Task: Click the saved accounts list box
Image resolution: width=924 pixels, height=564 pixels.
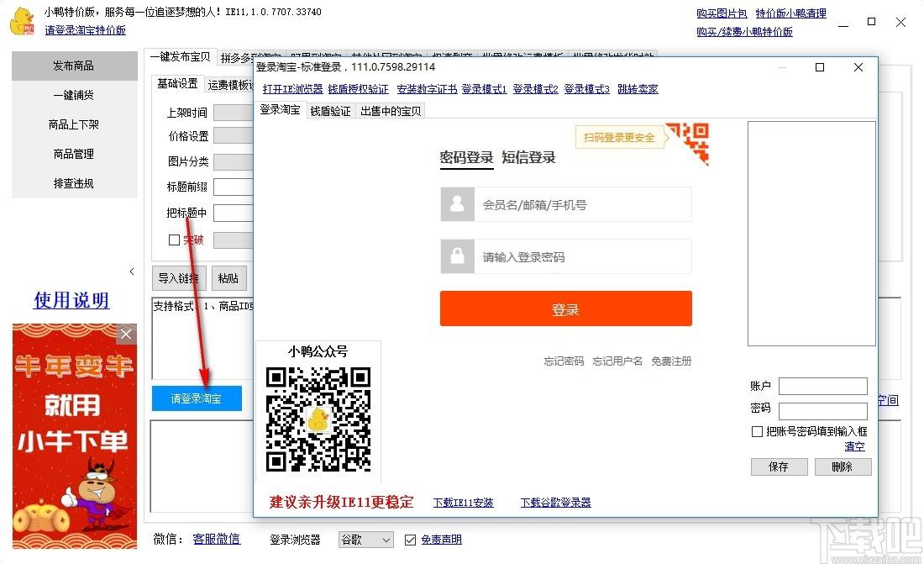Action: pos(811,234)
